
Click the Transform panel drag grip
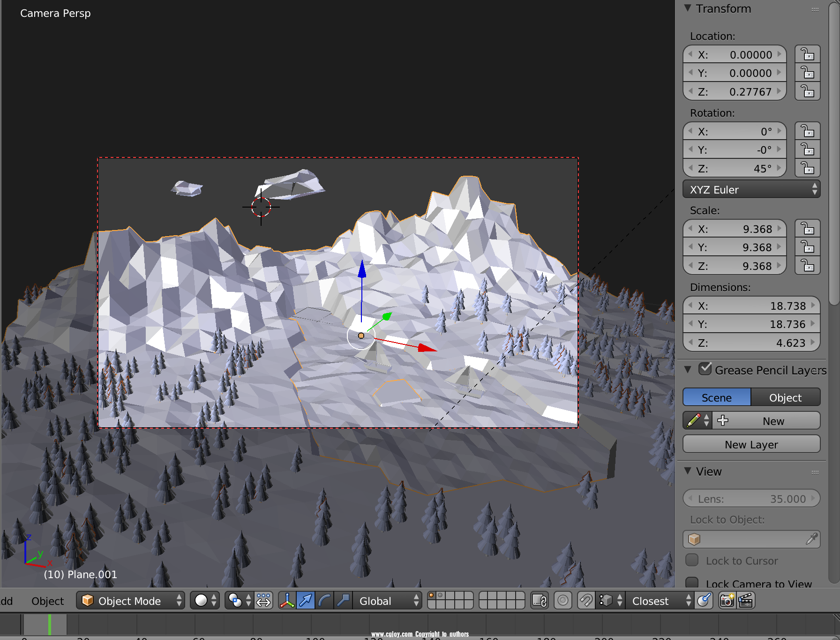(x=815, y=9)
